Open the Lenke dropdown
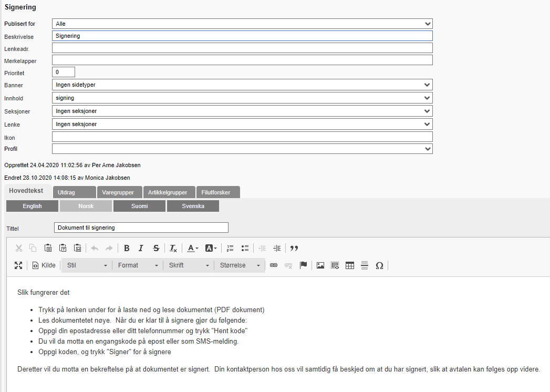Image resolution: width=550 pixels, height=392 pixels. click(x=242, y=124)
